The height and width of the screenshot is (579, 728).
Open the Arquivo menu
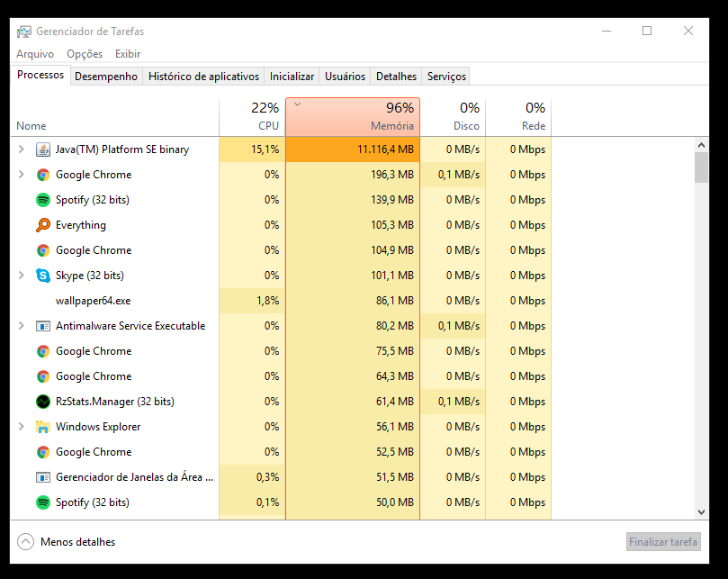click(x=35, y=54)
